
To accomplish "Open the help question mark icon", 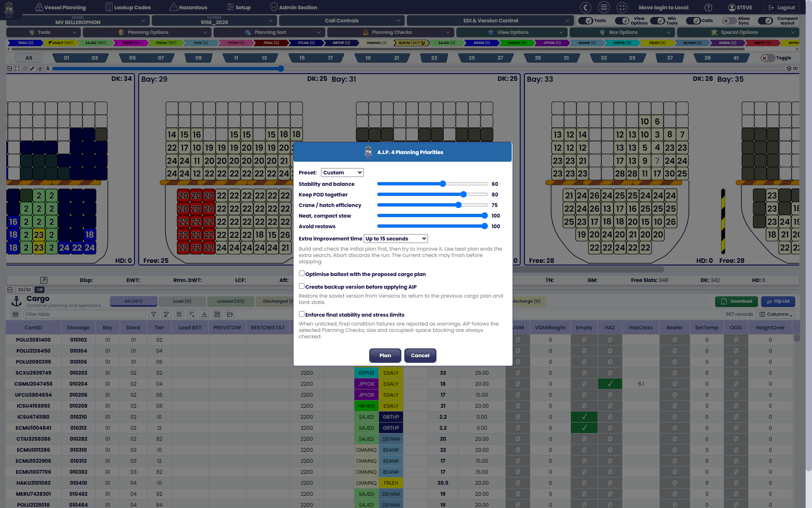I will click(708, 8).
